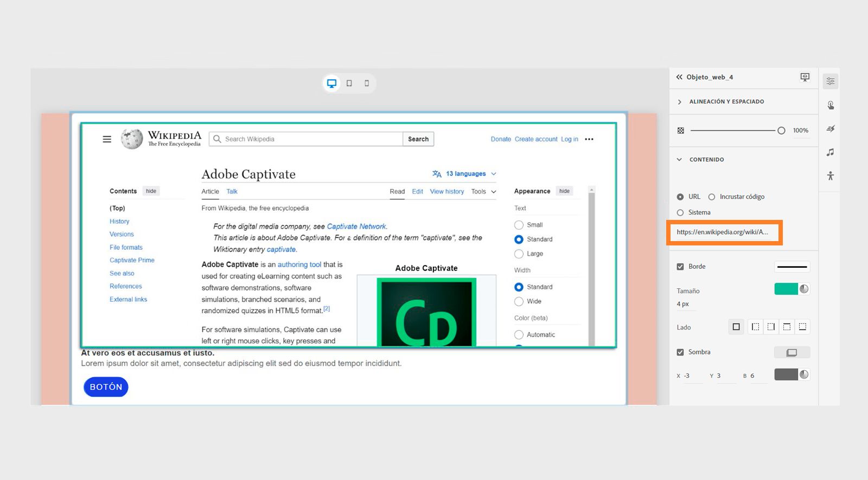The width and height of the screenshot is (868, 480).
Task: Open Tools dropdown on Wikipedia page
Action: [x=483, y=192]
